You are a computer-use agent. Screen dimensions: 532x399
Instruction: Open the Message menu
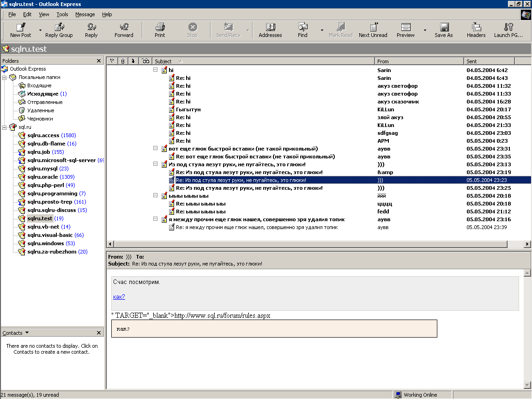tap(85, 14)
